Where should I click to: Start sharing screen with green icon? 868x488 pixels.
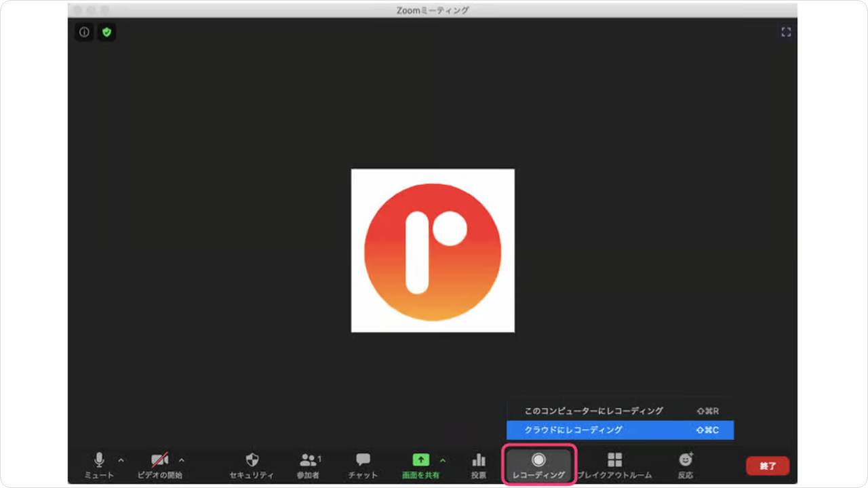(420, 465)
